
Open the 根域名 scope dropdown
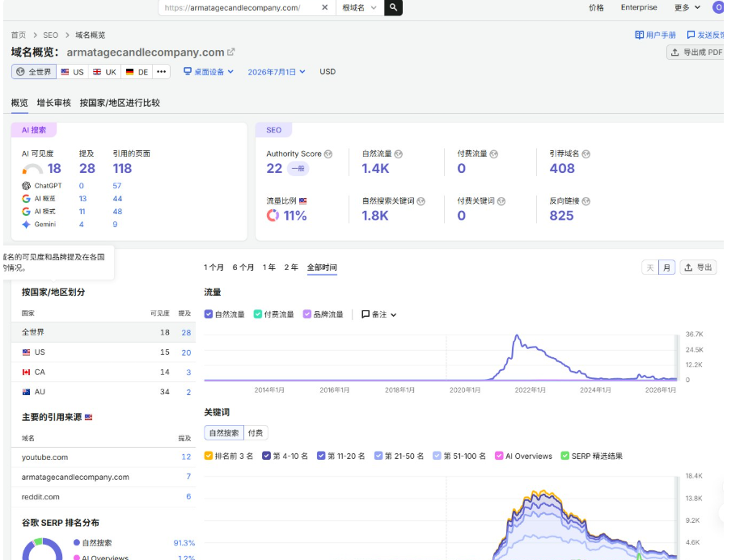[x=360, y=7]
